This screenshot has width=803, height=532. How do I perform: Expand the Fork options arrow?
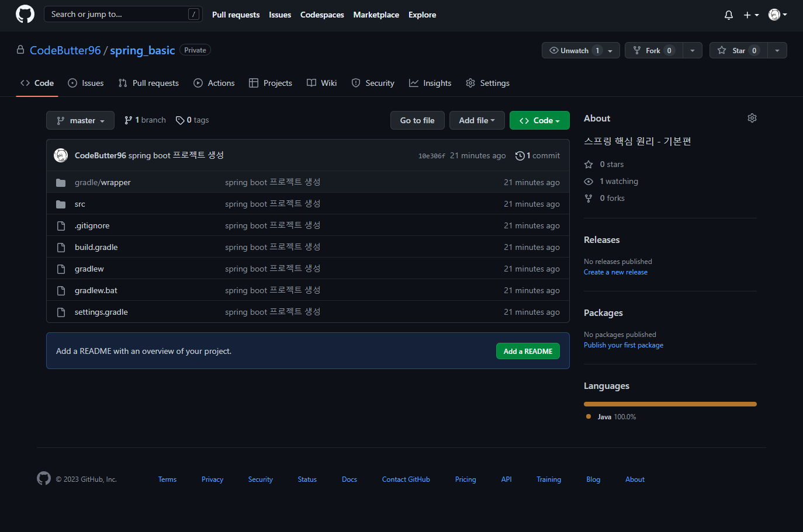(693, 50)
